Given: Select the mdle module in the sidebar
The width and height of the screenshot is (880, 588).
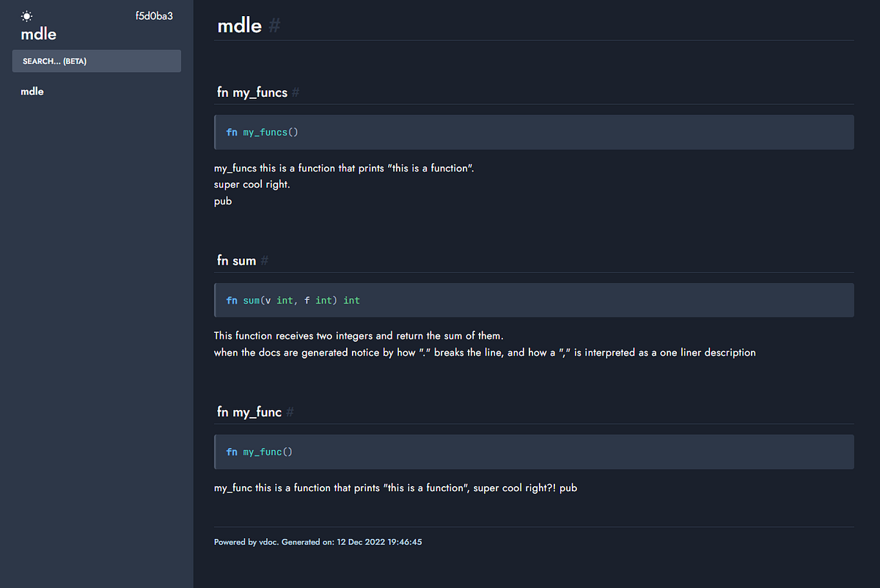Looking at the screenshot, I should coord(32,91).
